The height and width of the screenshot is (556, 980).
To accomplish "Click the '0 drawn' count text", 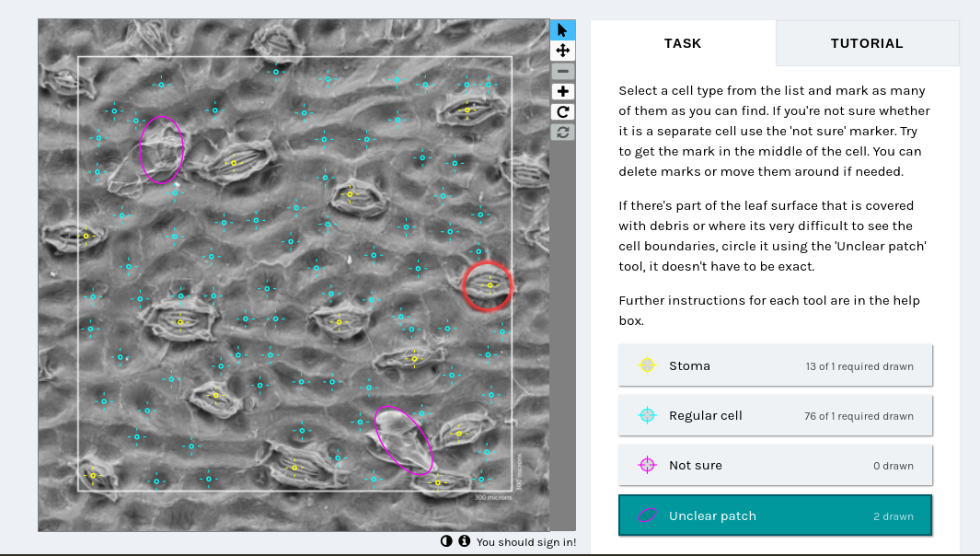I will pyautogui.click(x=894, y=466).
